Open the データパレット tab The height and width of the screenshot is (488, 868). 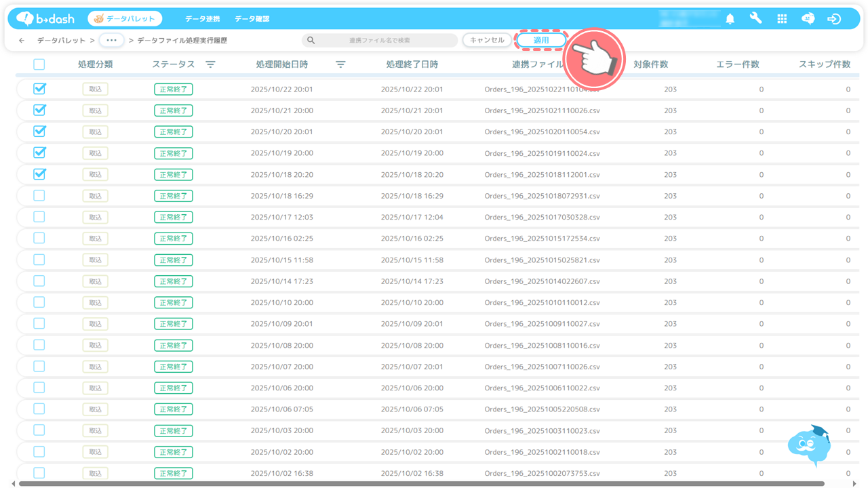(125, 19)
